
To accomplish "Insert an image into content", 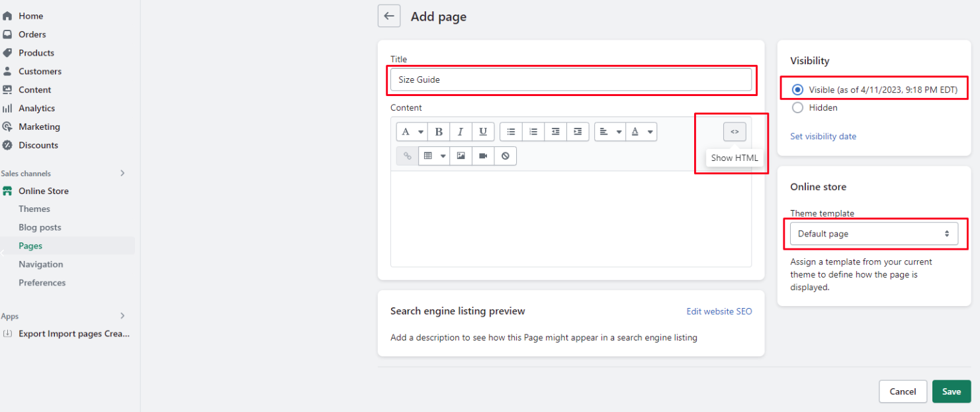I will click(461, 156).
